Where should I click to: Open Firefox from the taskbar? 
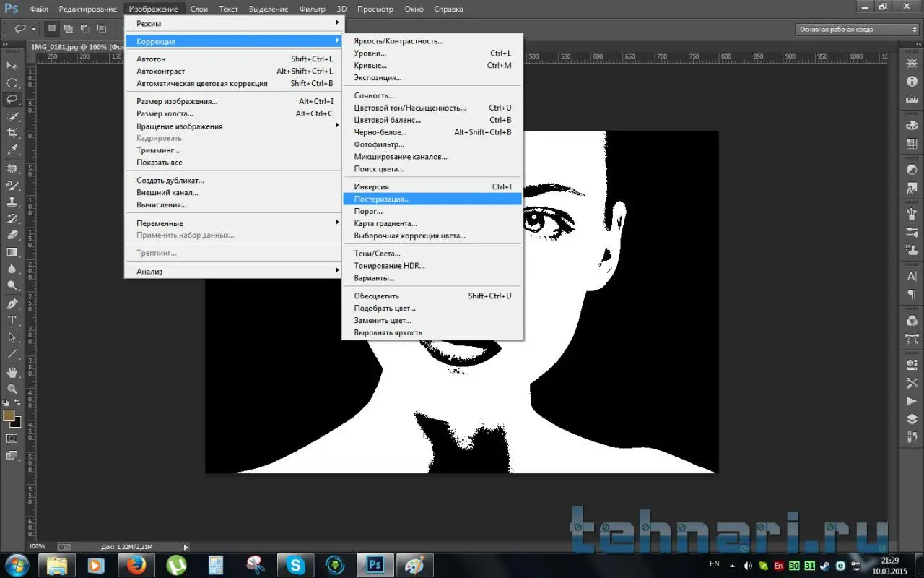tap(136, 564)
